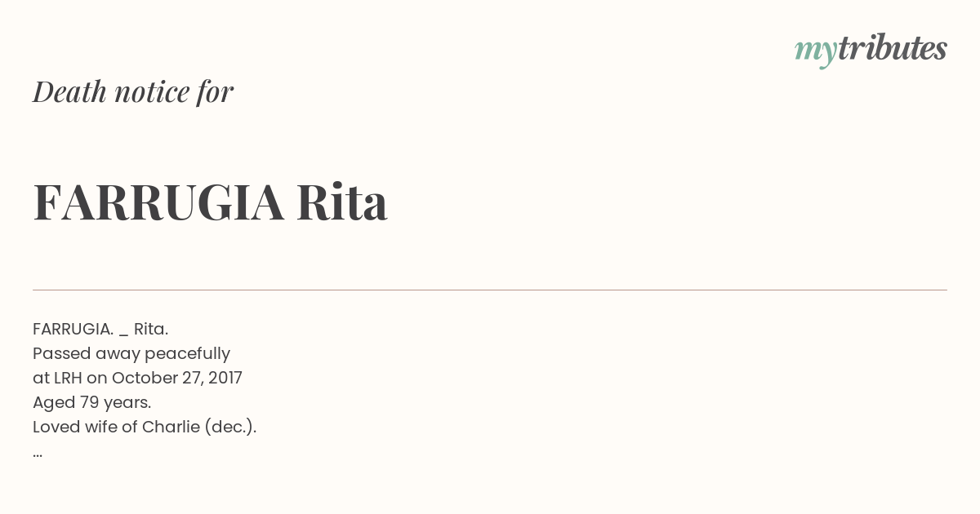980x514 pixels.
Task: Click the large "FARRUGIA Rita" title
Action: [210, 202]
